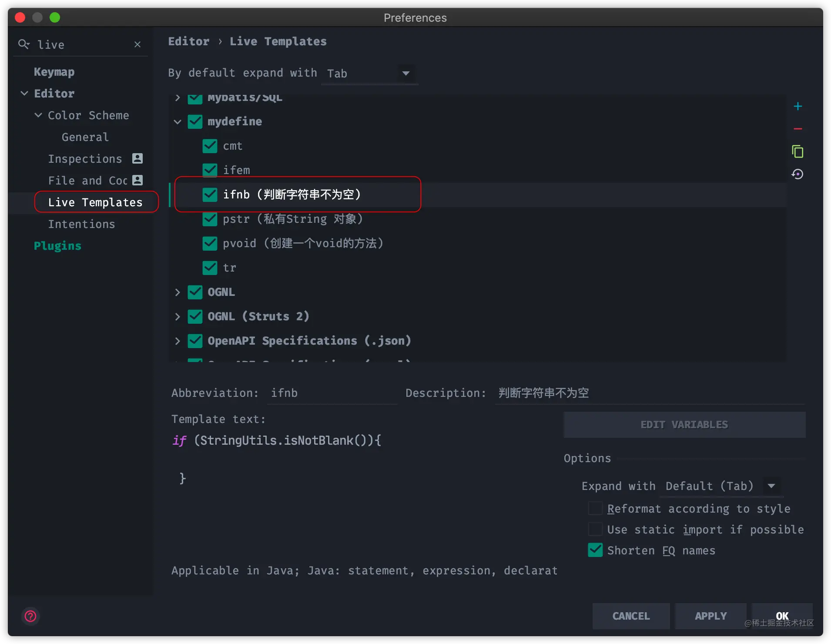Click the add template plus icon
The width and height of the screenshot is (831, 644).
coord(797,107)
